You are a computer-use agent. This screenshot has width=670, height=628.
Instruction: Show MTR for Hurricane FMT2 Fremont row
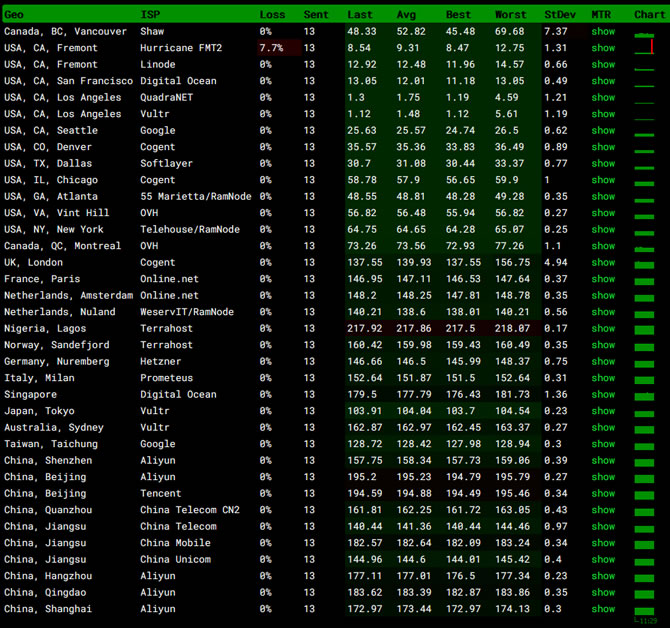coord(603,48)
